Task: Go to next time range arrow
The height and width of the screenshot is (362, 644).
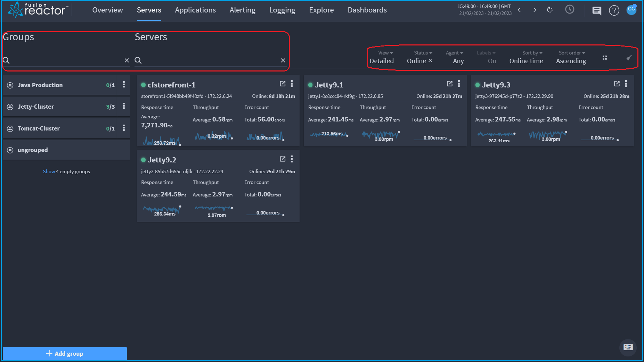Action: (535, 10)
